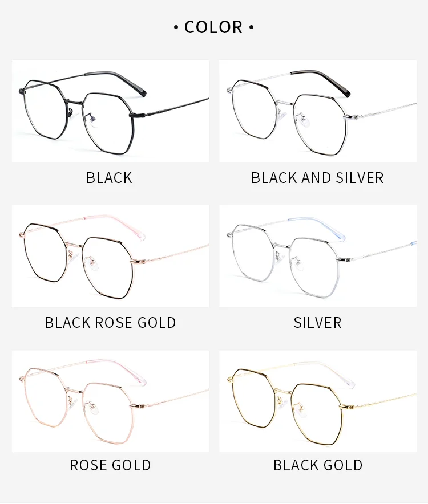Screen dimensions: 428x504
Task: Select the Black Rose Gold glasses image
Action: (110, 256)
